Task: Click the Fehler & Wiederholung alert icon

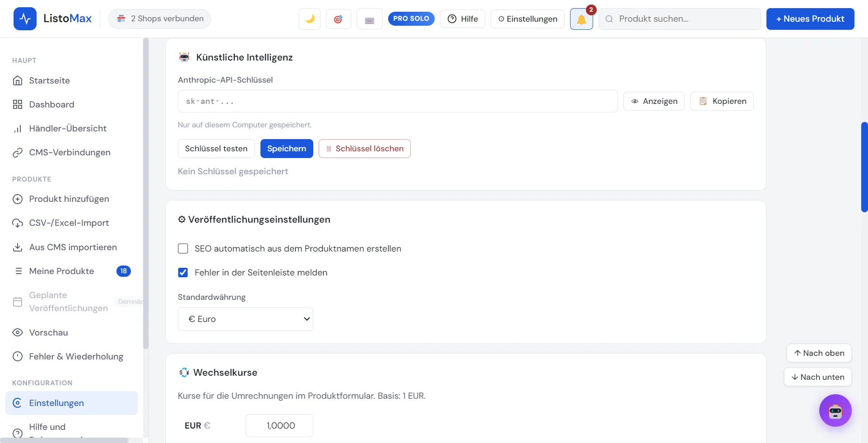Action: point(18,356)
